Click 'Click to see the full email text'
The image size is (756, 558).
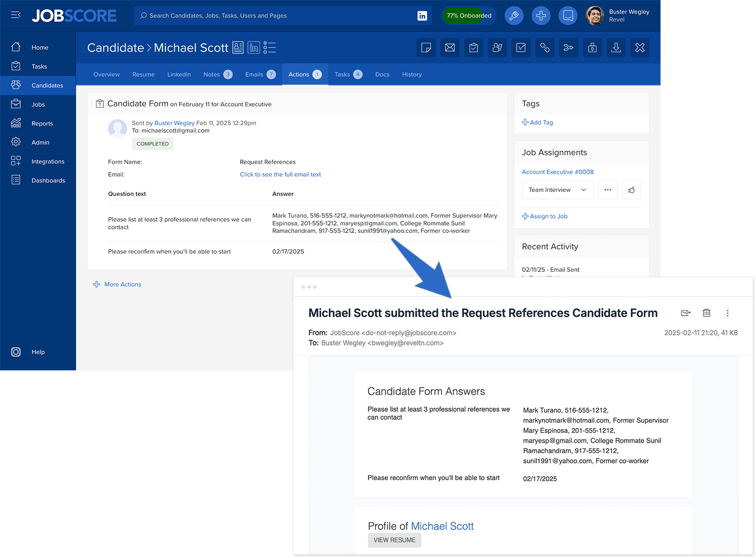tap(280, 174)
